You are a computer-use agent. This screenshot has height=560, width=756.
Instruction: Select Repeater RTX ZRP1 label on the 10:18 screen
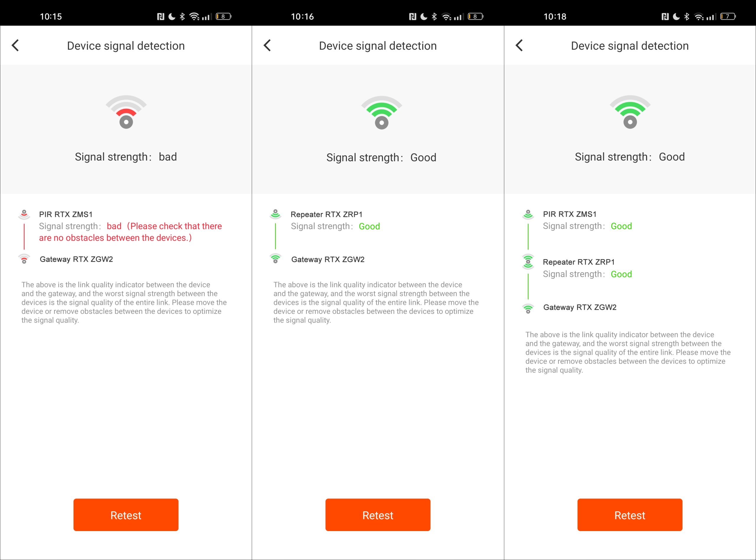click(x=579, y=262)
